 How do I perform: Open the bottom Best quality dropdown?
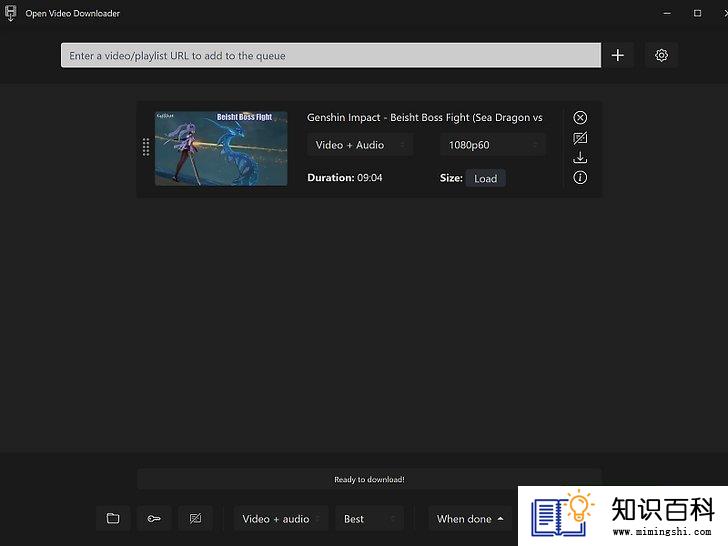tap(369, 519)
